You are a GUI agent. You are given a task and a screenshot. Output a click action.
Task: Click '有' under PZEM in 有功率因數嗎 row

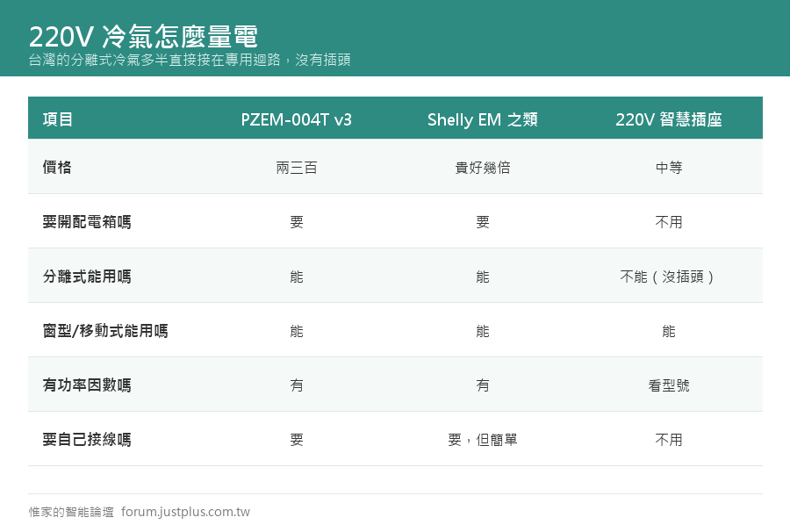[297, 385]
